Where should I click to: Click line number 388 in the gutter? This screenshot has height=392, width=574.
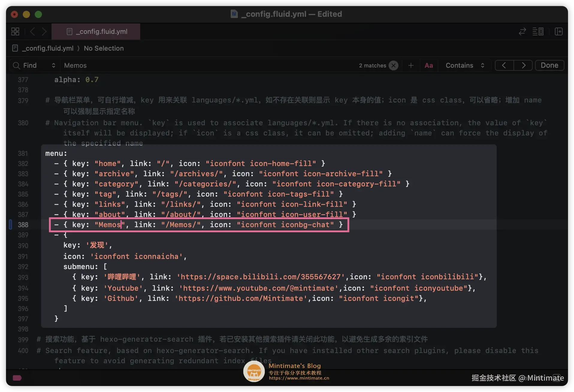tap(23, 225)
